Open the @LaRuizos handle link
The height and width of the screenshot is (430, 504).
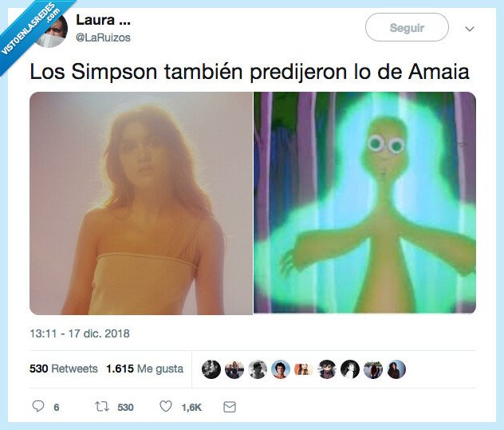pos(103,37)
